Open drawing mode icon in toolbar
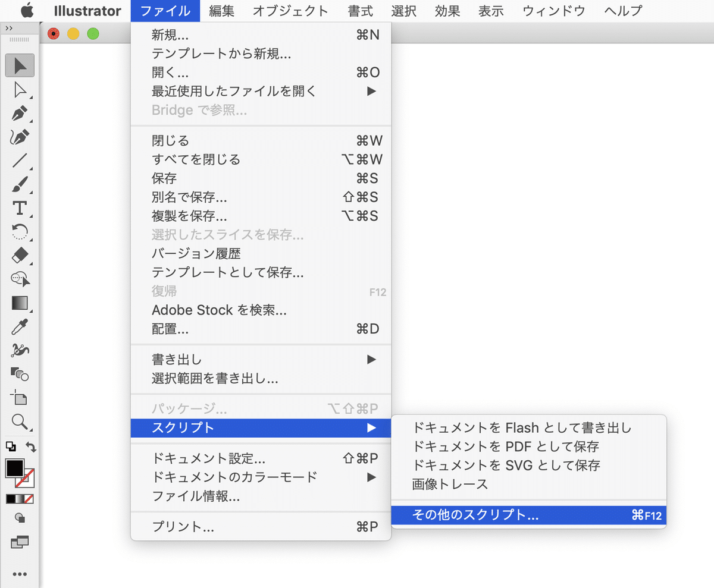 tap(20, 518)
